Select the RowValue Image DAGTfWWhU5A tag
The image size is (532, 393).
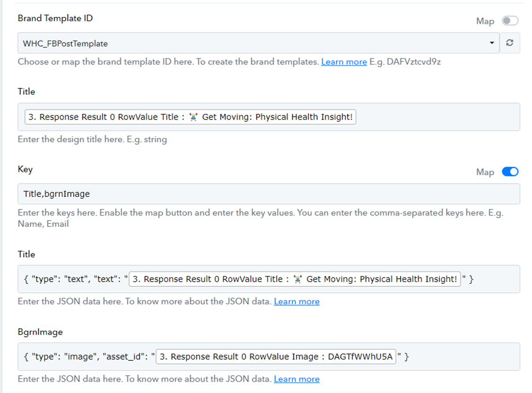(276, 357)
